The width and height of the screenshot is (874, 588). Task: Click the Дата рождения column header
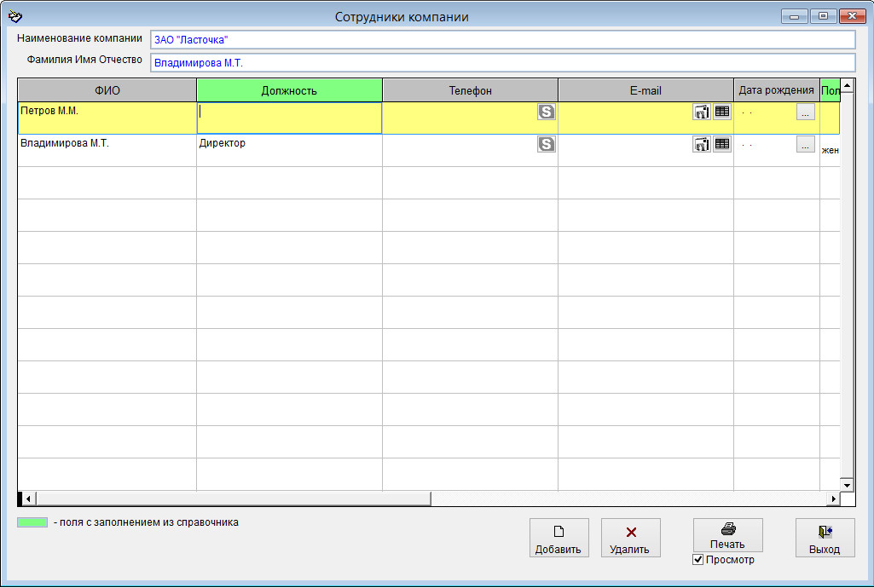tap(777, 90)
